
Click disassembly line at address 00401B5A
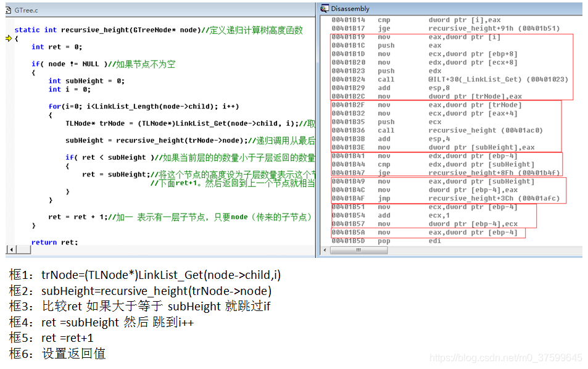pos(424,233)
